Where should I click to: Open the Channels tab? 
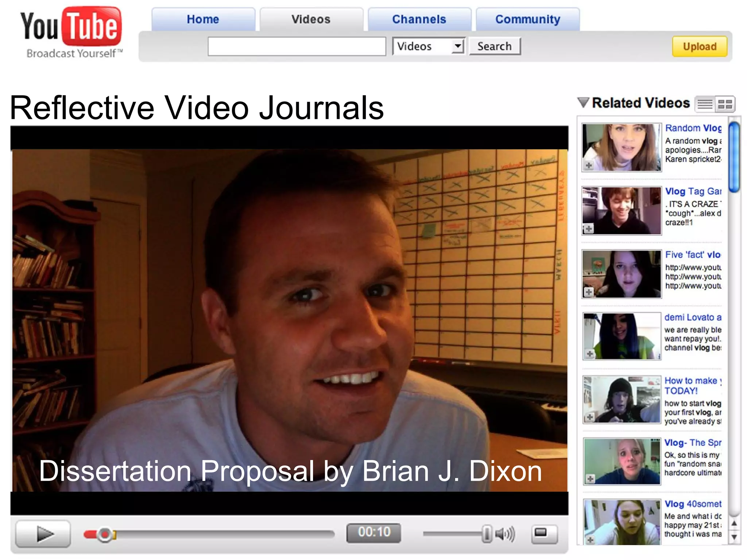(x=419, y=19)
